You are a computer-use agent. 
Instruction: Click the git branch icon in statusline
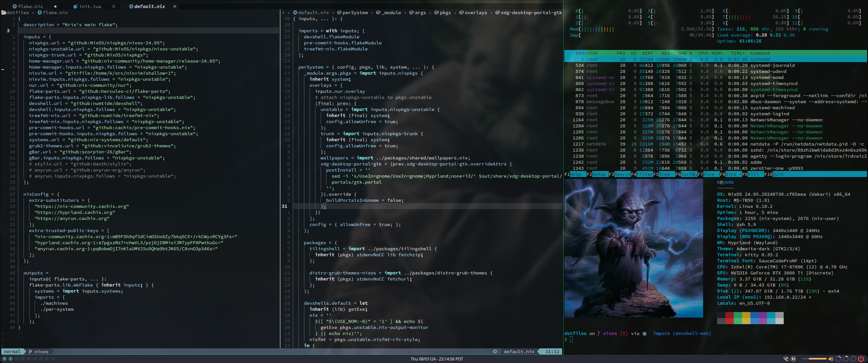click(30, 352)
